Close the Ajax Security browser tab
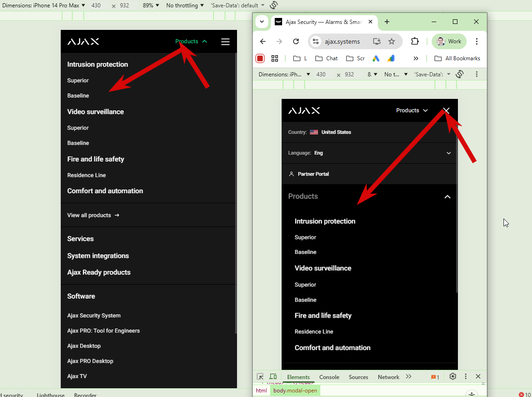The width and height of the screenshot is (532, 397). coord(370,22)
